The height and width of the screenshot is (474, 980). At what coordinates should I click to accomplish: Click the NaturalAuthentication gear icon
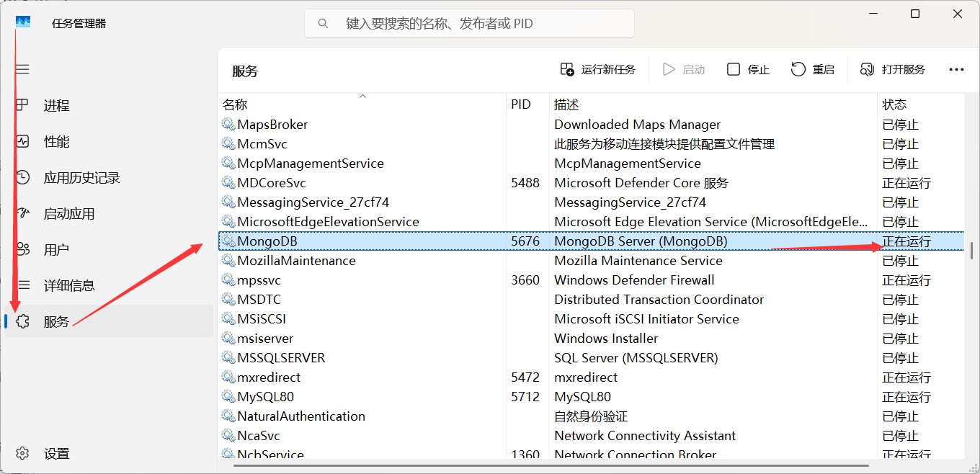click(x=228, y=416)
